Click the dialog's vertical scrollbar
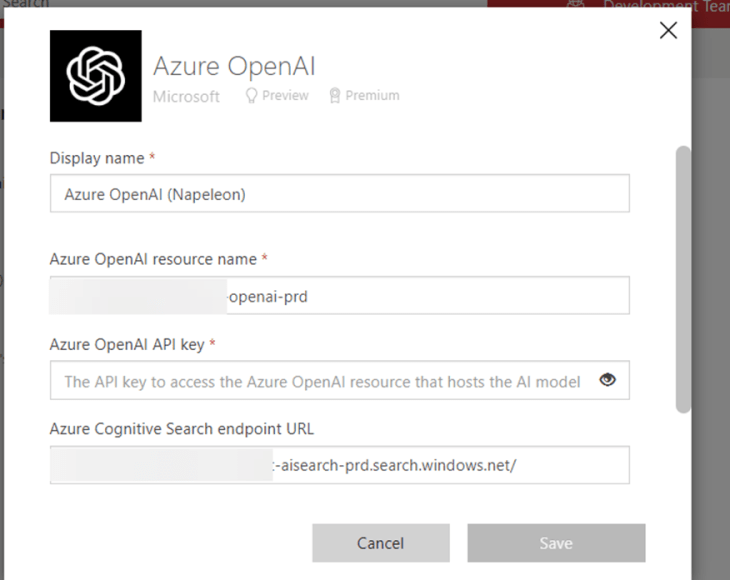The height and width of the screenshot is (580, 730). click(683, 280)
